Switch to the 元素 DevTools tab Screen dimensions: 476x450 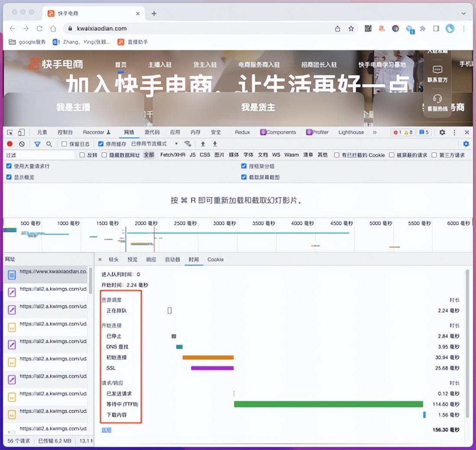point(42,132)
